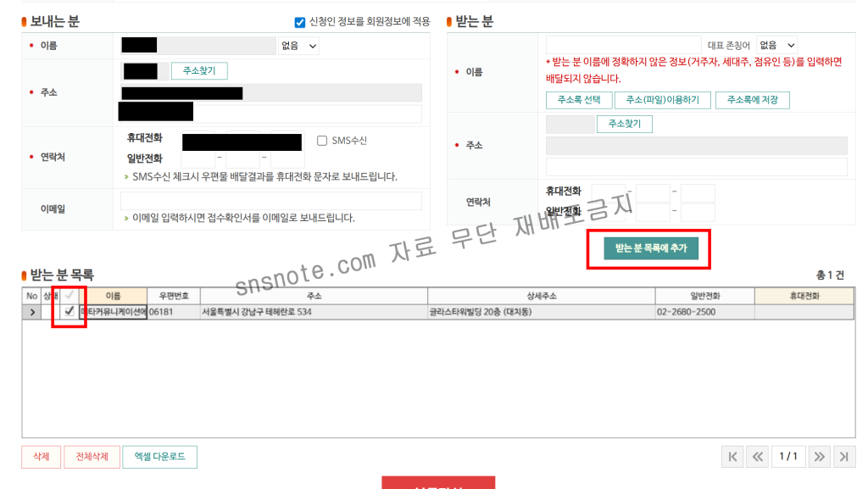Click 주소 column header in list
Viewport: 868px width, 489px height.
click(x=314, y=296)
